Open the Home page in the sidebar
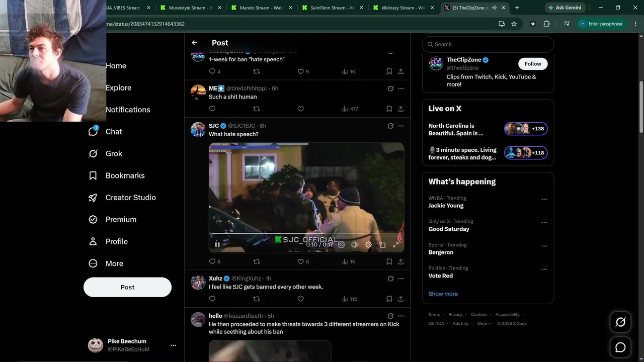 coord(116,66)
